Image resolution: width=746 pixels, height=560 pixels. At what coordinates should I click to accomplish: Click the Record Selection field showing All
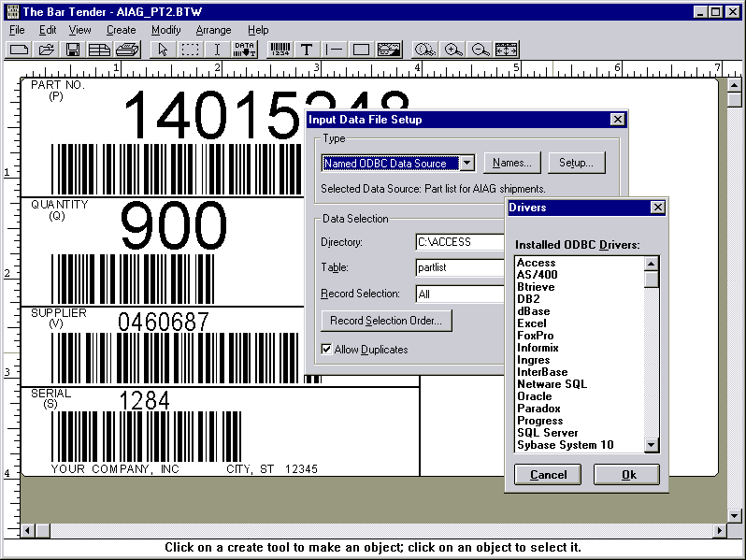(x=460, y=294)
